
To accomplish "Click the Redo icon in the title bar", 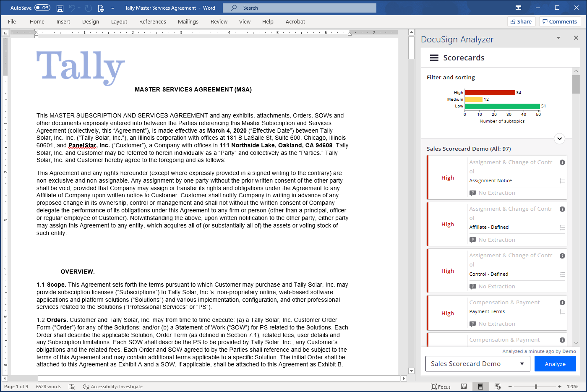I will (x=88, y=8).
